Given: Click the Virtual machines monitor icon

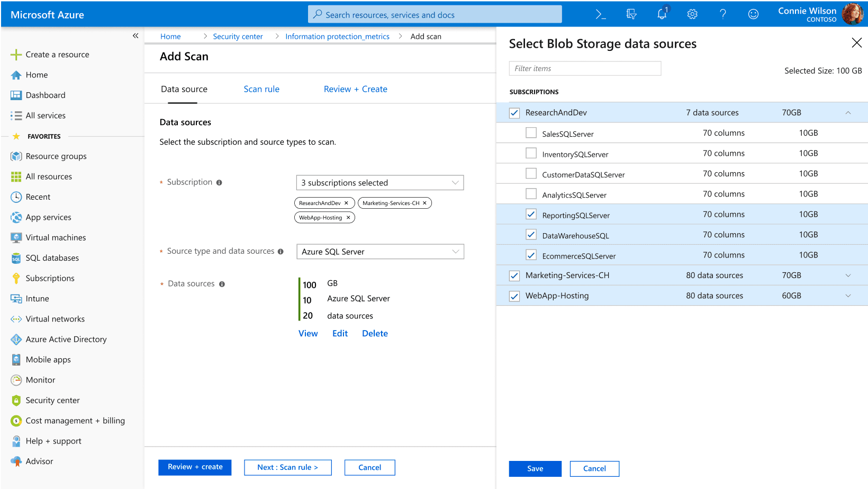Looking at the screenshot, I should [x=16, y=237].
